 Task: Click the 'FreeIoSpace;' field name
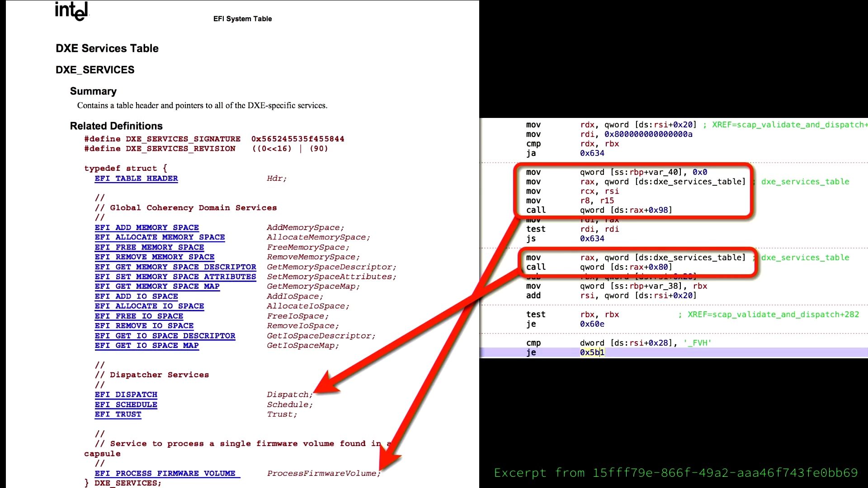pyautogui.click(x=298, y=316)
